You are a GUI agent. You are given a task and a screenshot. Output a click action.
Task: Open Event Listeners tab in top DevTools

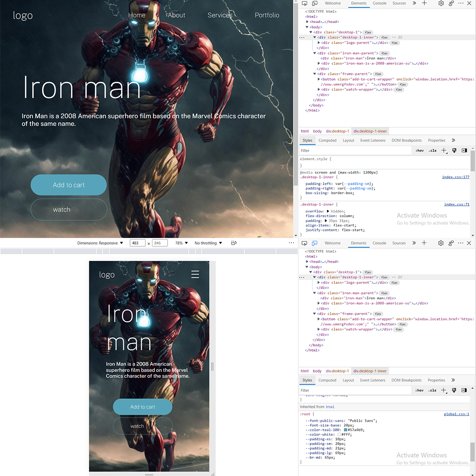373,140
